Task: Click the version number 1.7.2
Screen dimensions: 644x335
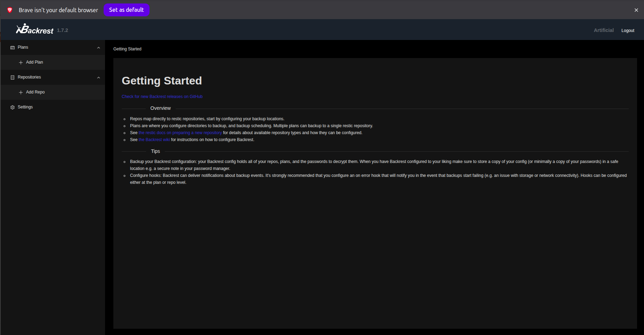Action: point(63,30)
